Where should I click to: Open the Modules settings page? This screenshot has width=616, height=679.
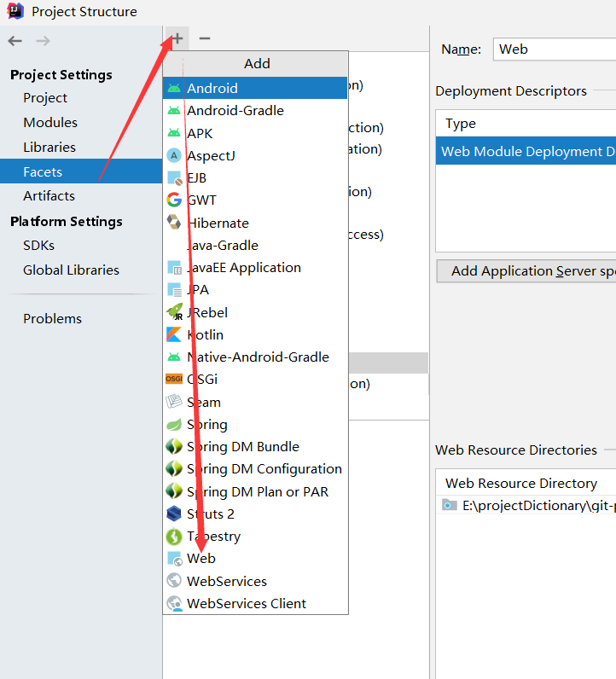click(x=50, y=123)
